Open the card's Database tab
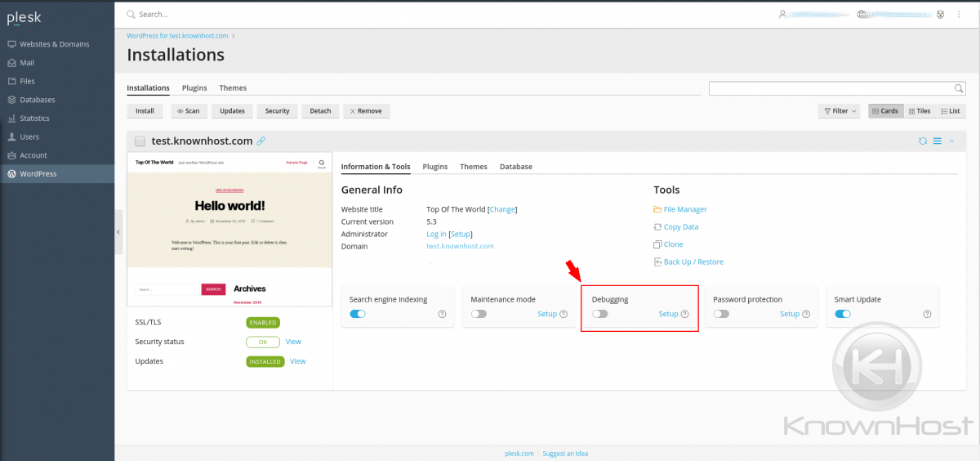 [x=516, y=167]
